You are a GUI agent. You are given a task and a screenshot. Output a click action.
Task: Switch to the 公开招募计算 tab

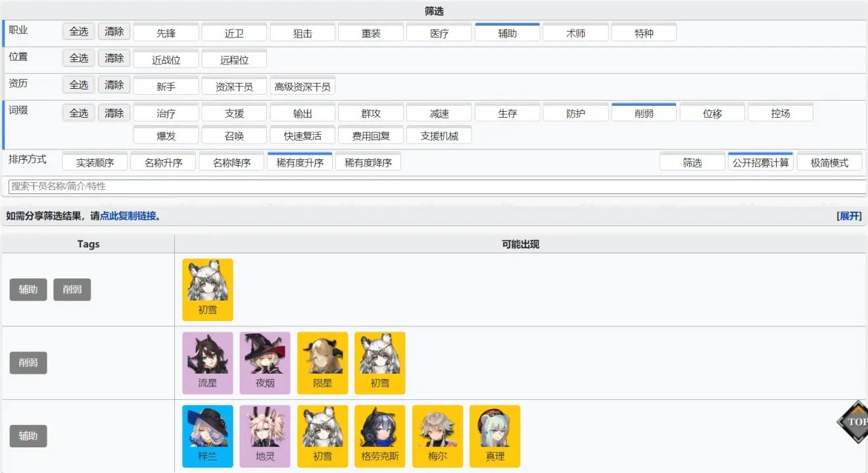761,161
